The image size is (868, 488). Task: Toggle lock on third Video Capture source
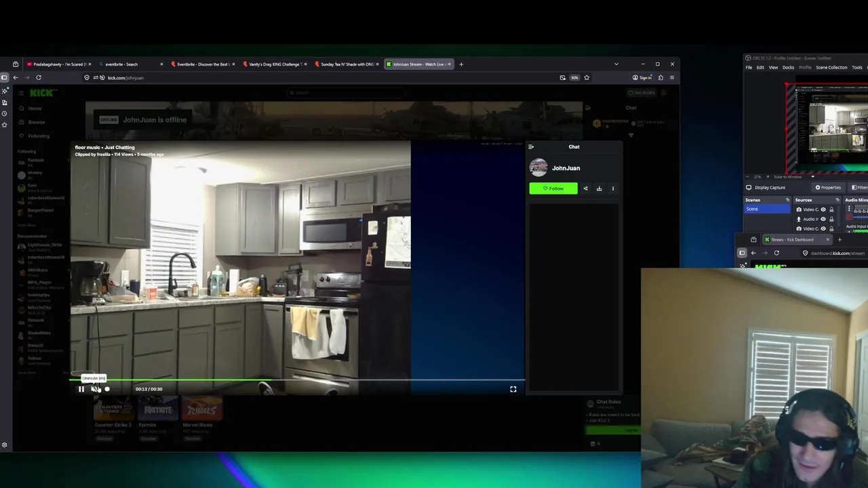831,228
